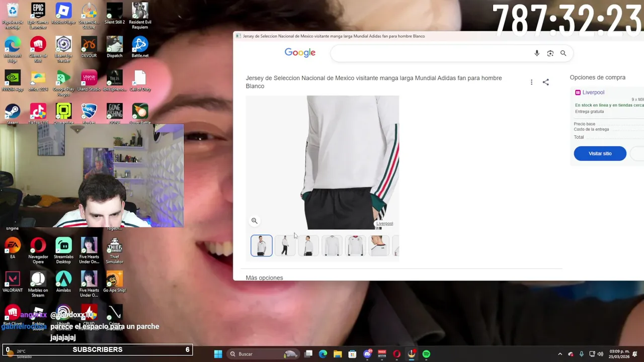Select the Call of Duty desktop shortcut
The width and height of the screenshot is (644, 362).
click(x=140, y=81)
